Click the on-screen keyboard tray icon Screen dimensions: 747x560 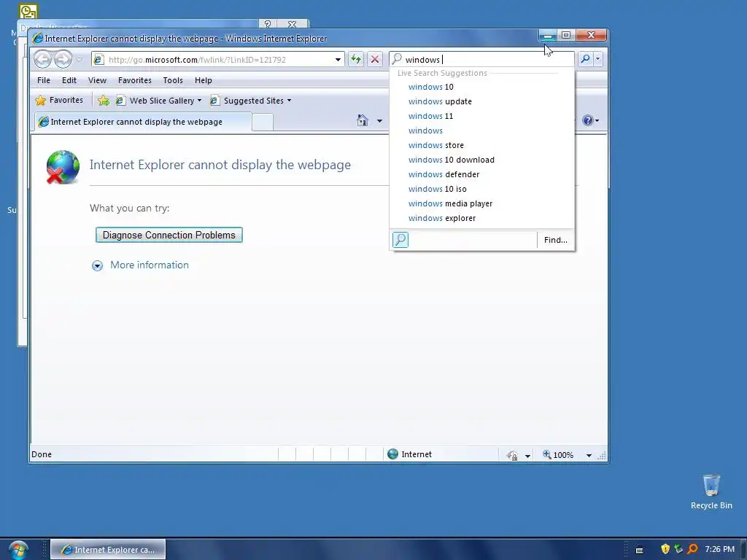click(639, 550)
